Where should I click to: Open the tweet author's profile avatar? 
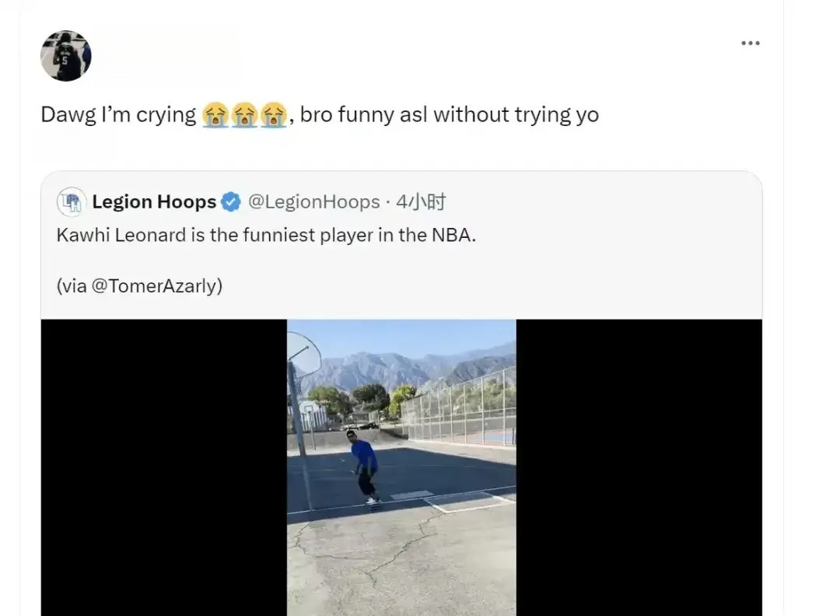pos(66,56)
